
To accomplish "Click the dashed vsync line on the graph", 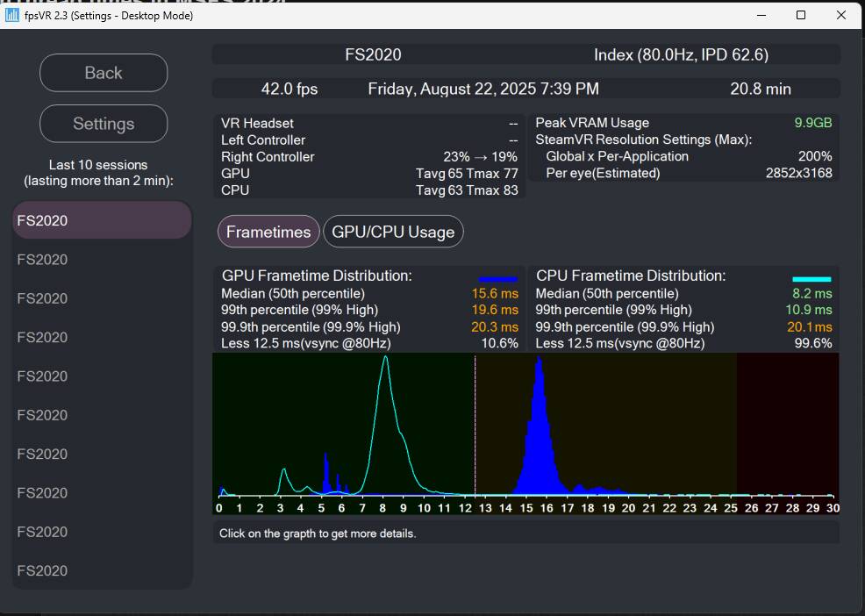I will point(475,425).
